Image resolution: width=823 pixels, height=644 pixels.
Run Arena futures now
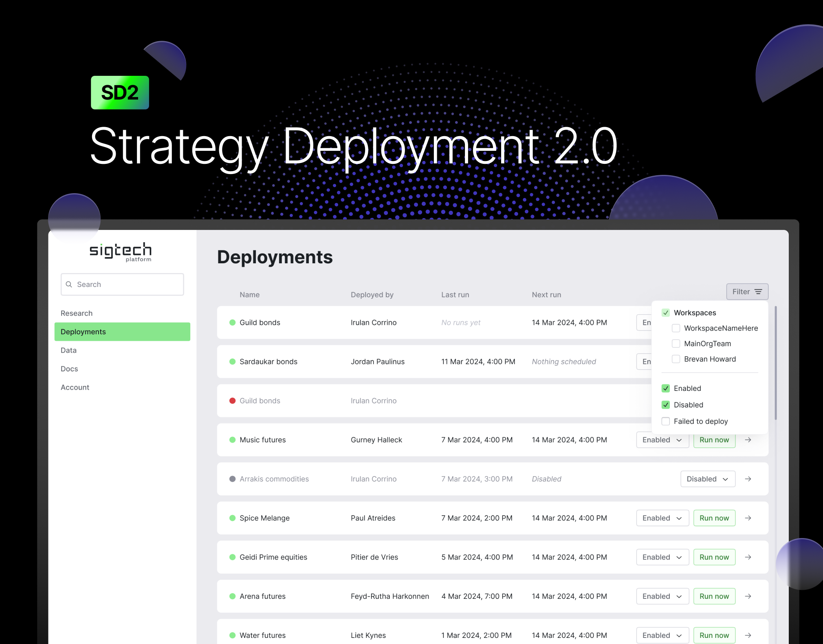[x=714, y=596]
